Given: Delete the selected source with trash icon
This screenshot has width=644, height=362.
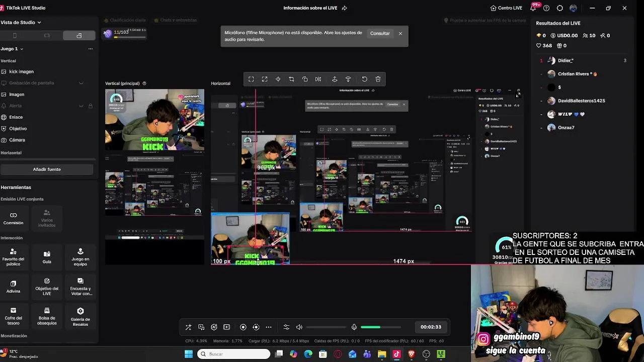Looking at the screenshot, I should [378, 79].
